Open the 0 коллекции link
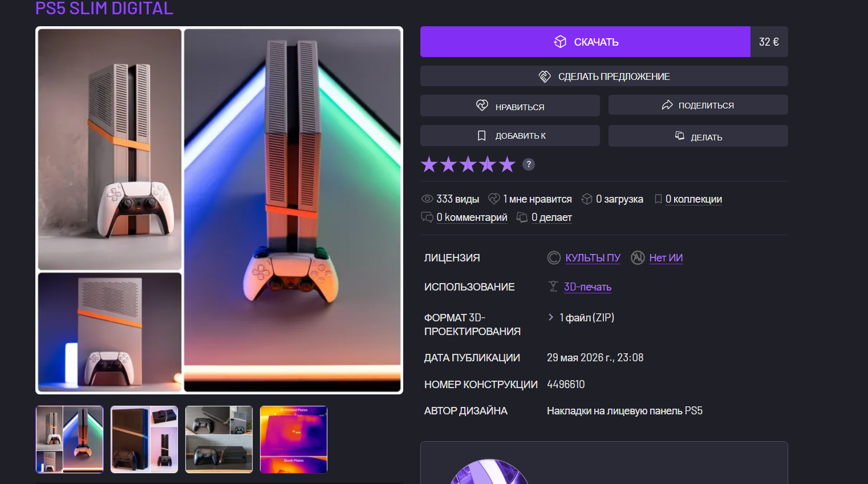The image size is (868, 484). (x=693, y=199)
